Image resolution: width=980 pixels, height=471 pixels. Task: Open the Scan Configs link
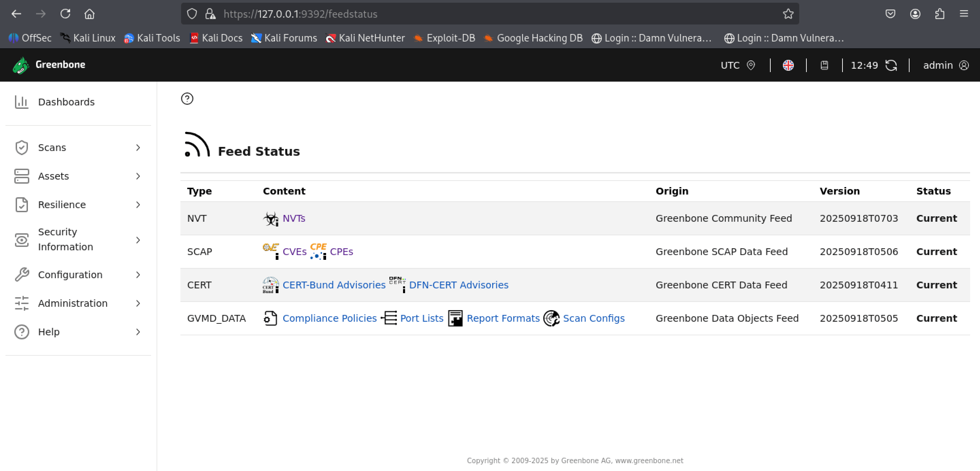[593, 318]
